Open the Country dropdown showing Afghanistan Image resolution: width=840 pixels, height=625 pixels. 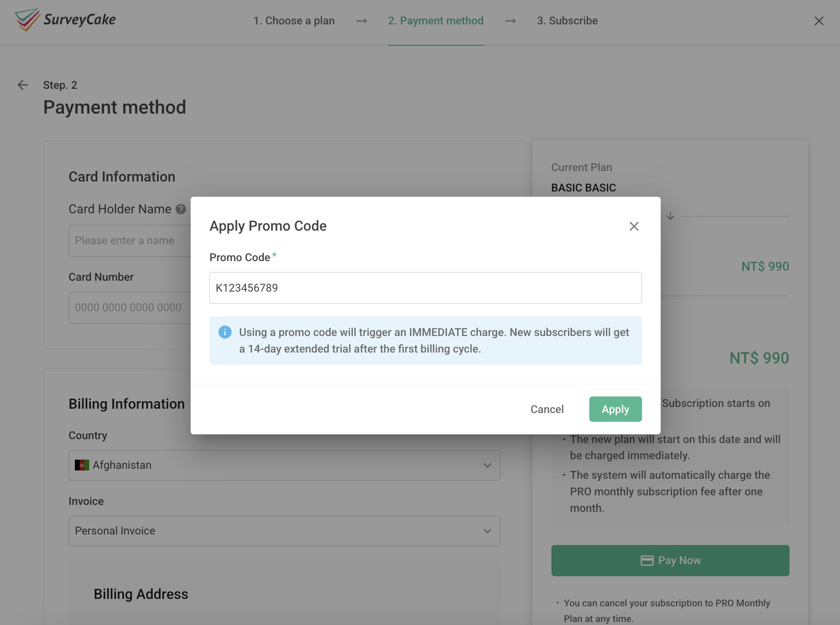(284, 465)
